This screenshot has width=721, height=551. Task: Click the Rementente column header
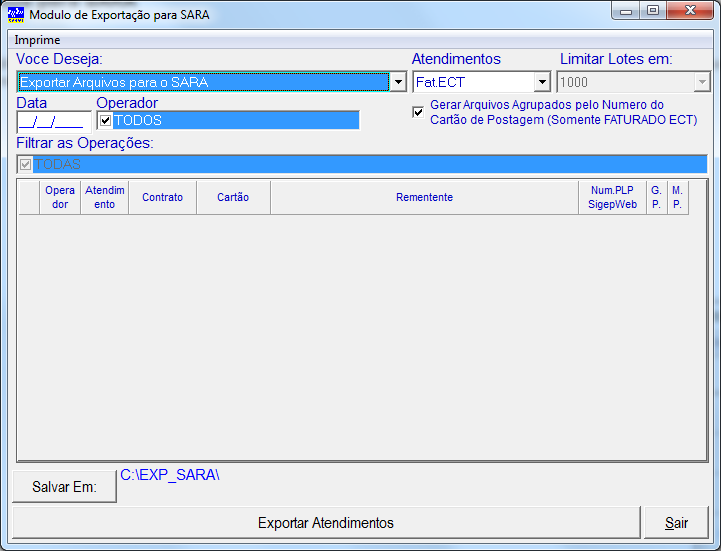click(x=424, y=197)
